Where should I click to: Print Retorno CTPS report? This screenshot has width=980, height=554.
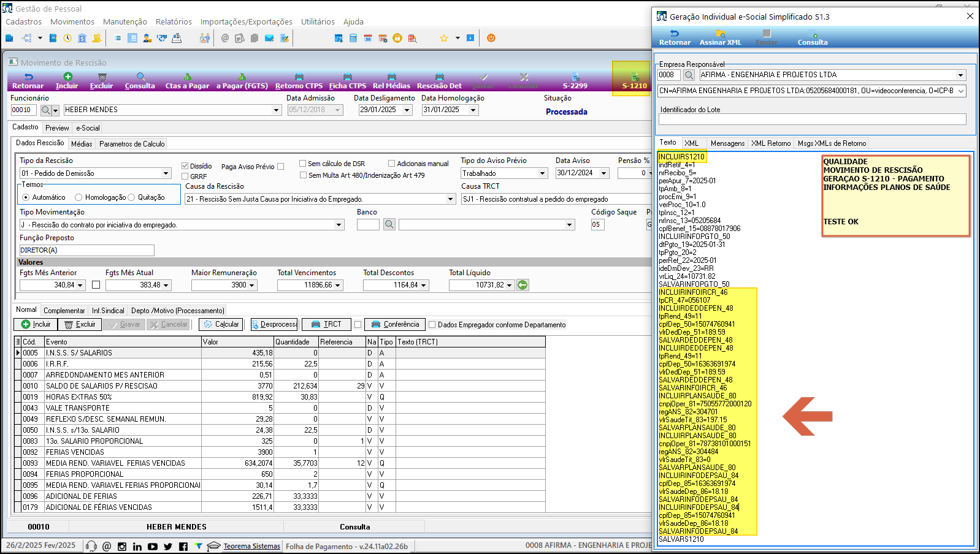(x=299, y=81)
